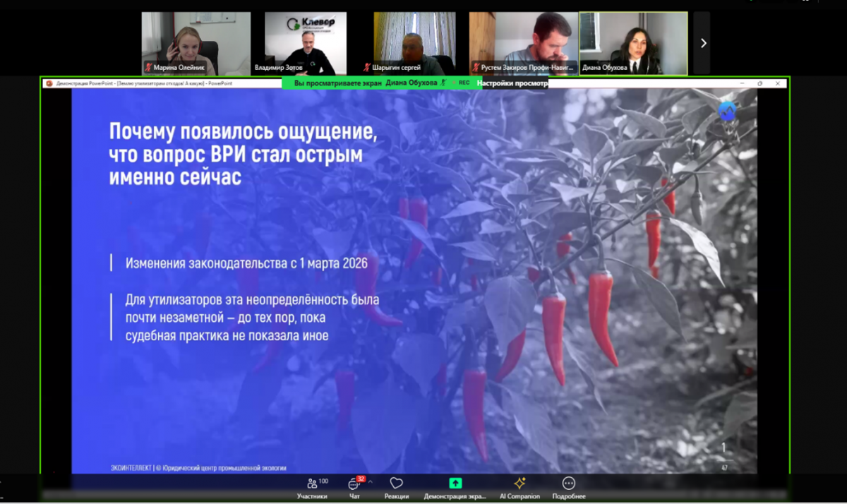Open the Чат panel
This screenshot has height=504, width=847.
tap(355, 488)
